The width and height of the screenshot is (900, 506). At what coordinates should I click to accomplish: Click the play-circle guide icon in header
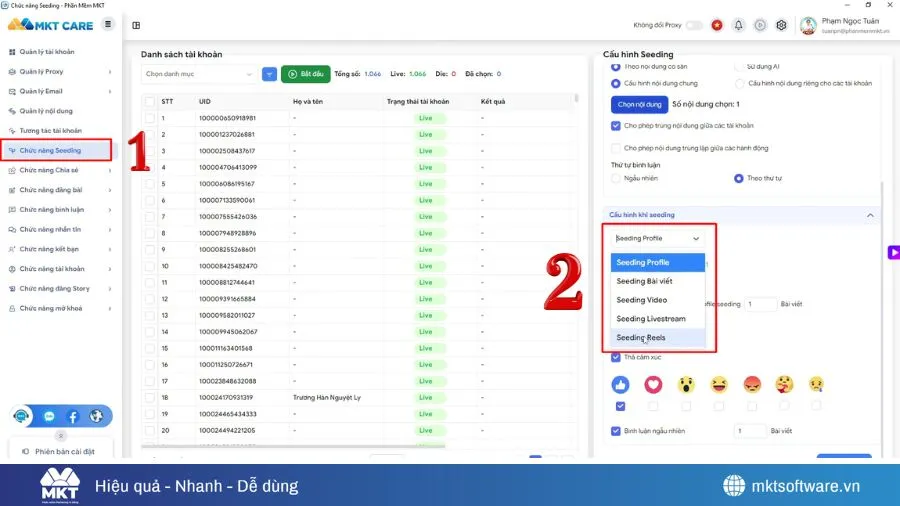[760, 25]
